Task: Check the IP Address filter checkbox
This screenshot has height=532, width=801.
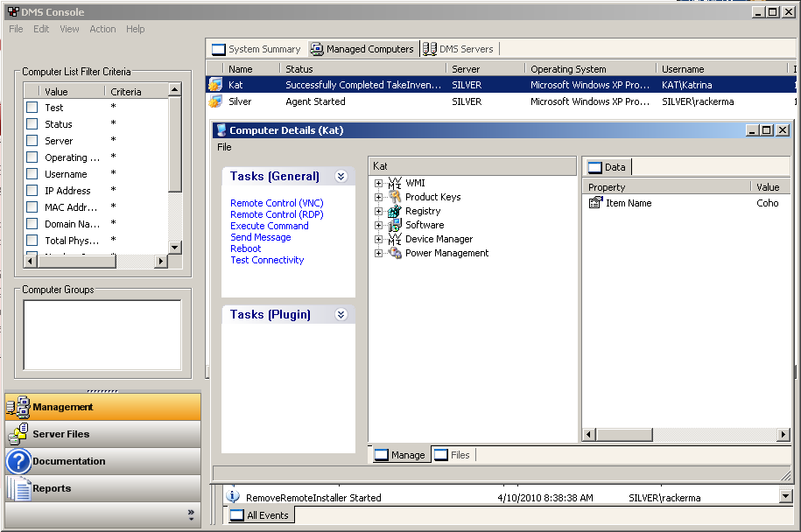Action: click(x=32, y=191)
